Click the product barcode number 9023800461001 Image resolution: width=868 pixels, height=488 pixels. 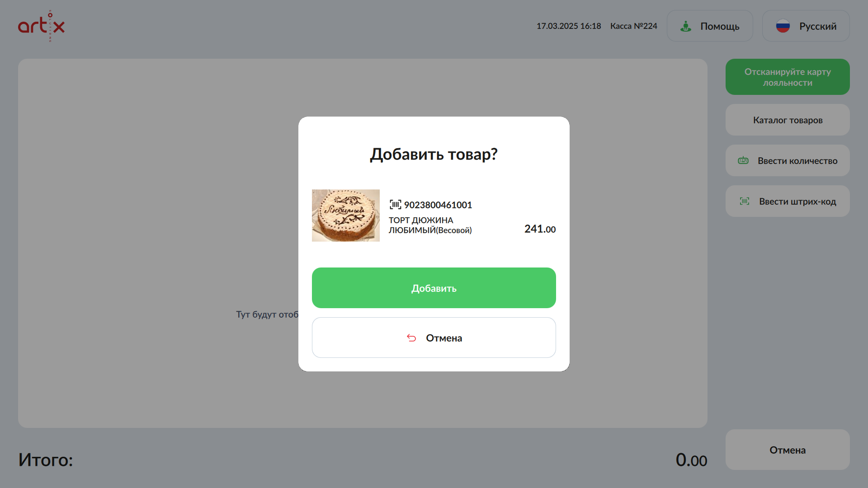(x=438, y=205)
